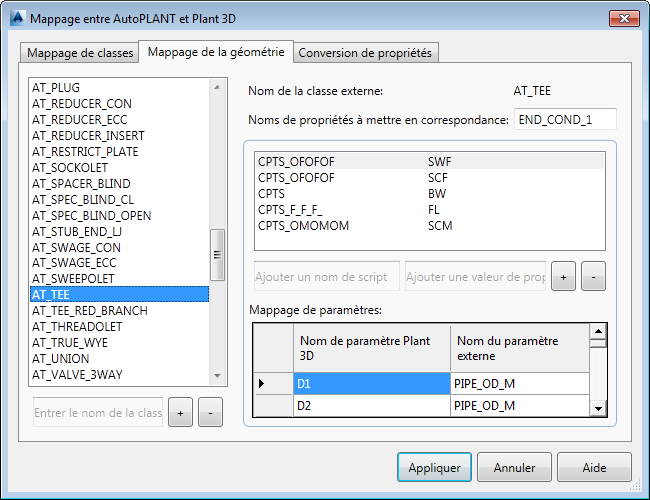Image resolution: width=650 pixels, height=500 pixels.
Task: Click Nom de paramètre Plant 3D column header
Action: [x=371, y=348]
